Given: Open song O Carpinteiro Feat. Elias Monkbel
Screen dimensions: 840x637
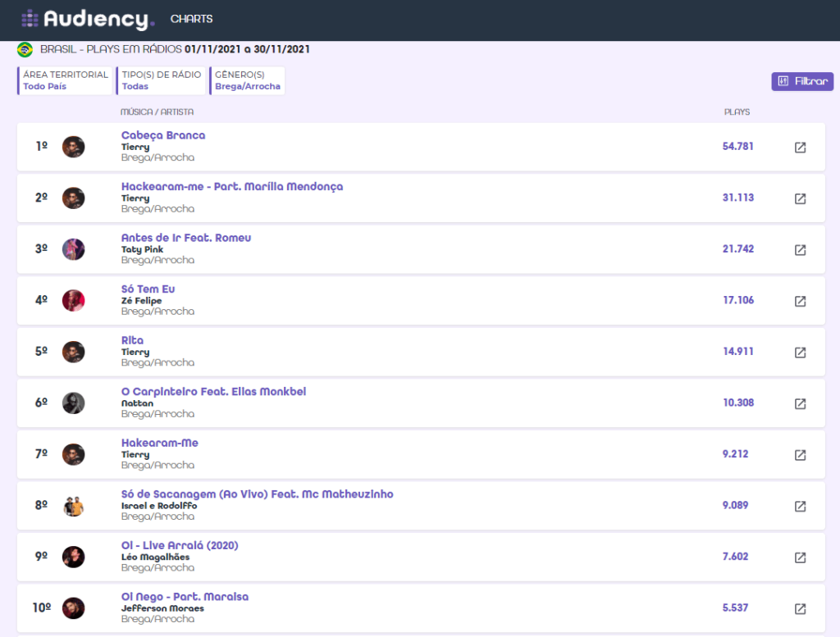Looking at the screenshot, I should (214, 392).
